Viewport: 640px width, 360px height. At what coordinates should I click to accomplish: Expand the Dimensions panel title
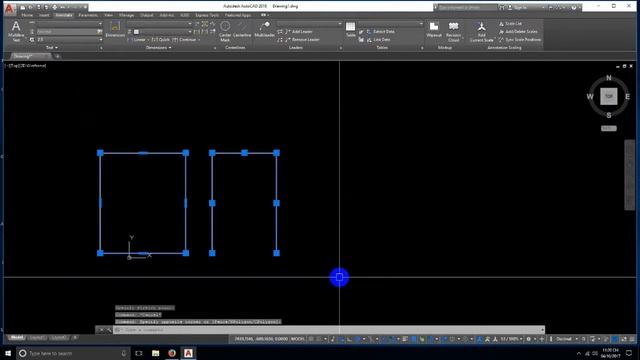[158, 48]
